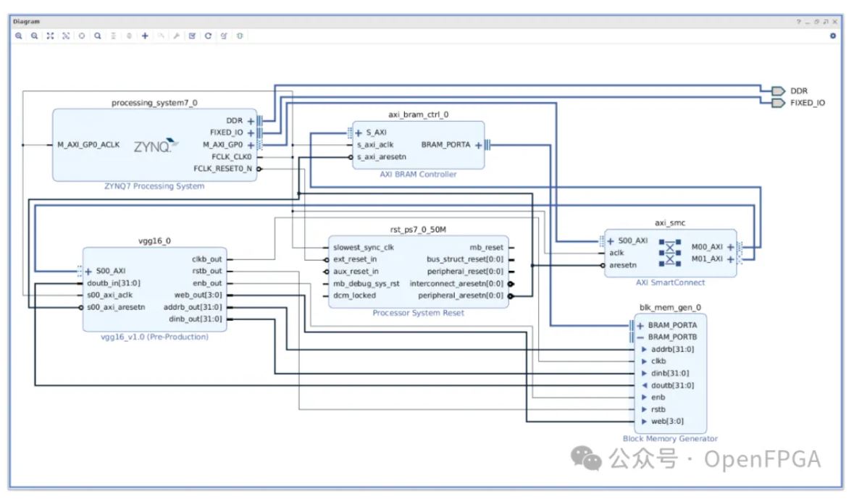Expand S00_AXI interface on vgg16_0
Viewport: 854px width, 504px height.
tap(88, 271)
